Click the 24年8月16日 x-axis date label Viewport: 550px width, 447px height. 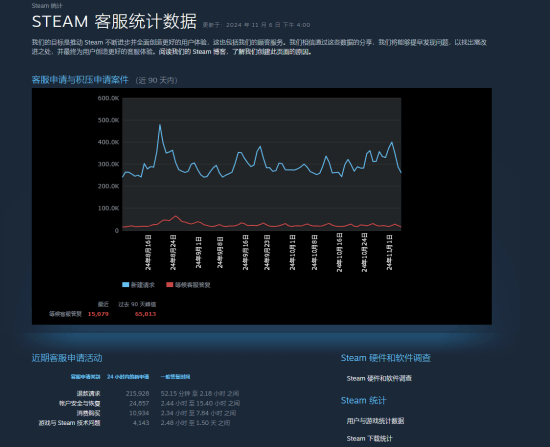[148, 253]
